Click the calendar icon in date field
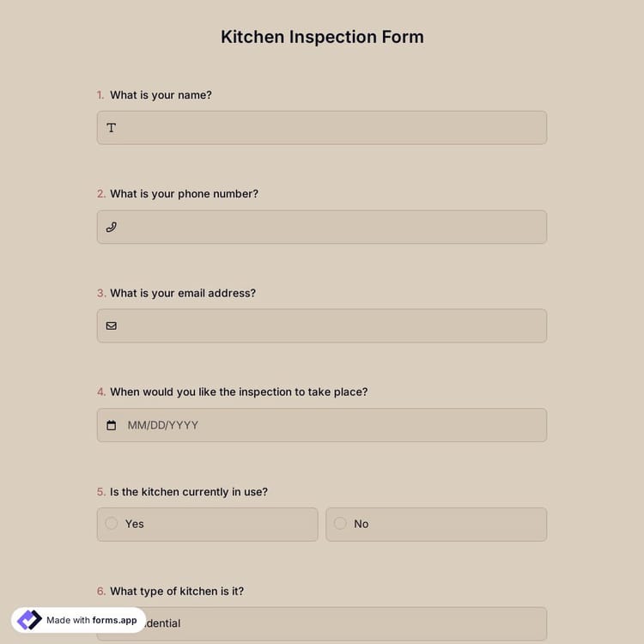This screenshot has height=644, width=644. click(x=111, y=425)
